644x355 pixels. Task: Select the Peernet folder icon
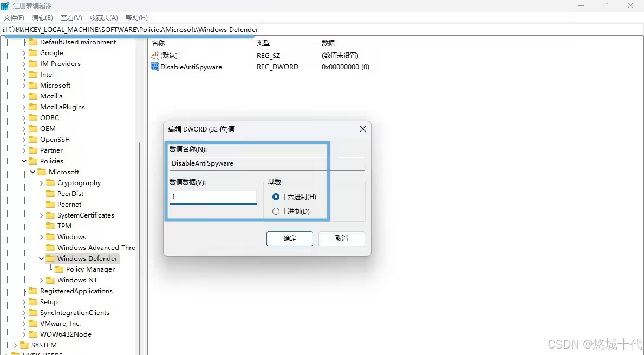(x=50, y=205)
